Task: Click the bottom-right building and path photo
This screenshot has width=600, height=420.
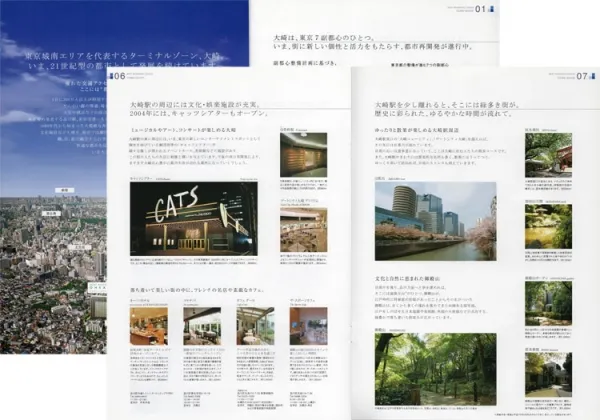Action: 548,375
